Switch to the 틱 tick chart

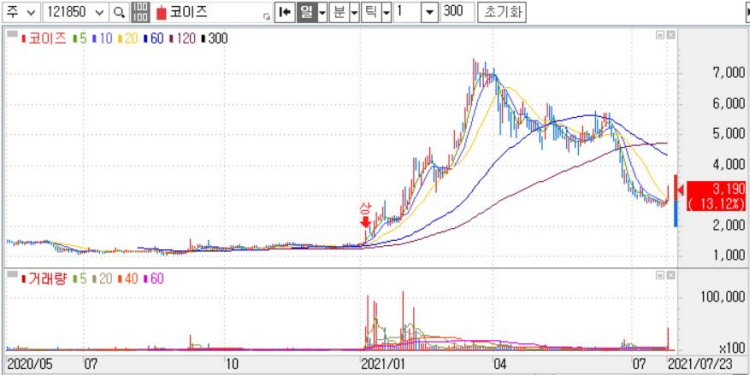pos(371,12)
